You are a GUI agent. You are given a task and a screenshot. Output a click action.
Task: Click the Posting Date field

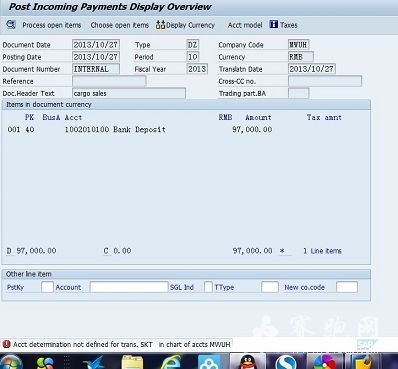pos(96,57)
